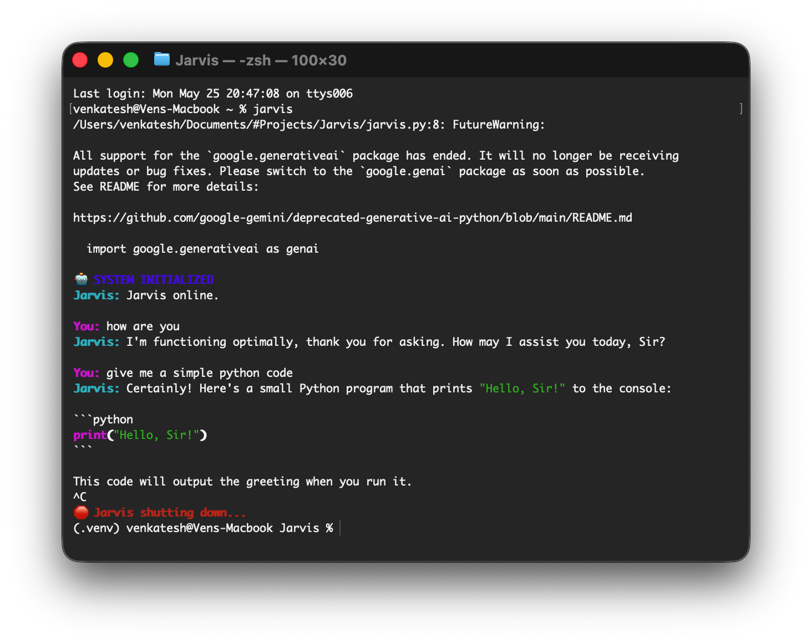Click the blue folder icon in title bar

point(162,59)
